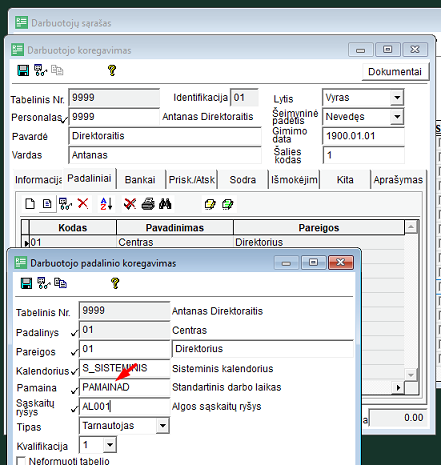The width and height of the screenshot is (441, 465).
Task: Delete record with red X icon
Action: pyautogui.click(x=83, y=203)
